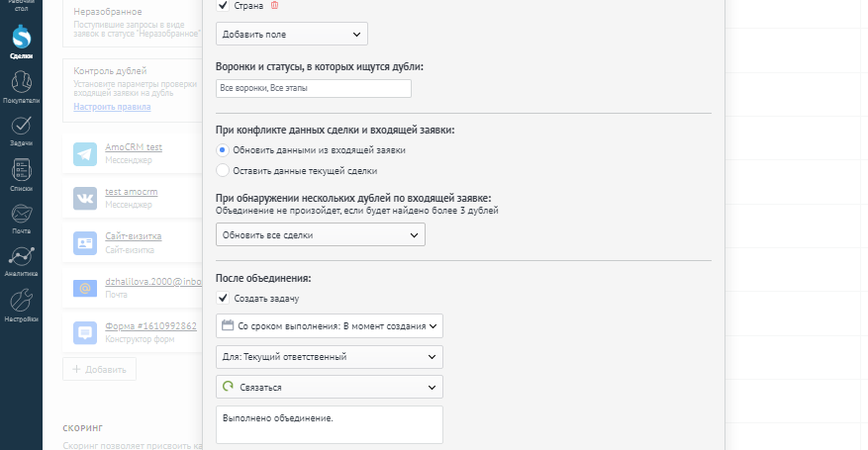This screenshot has height=450, width=868.
Task: Click the Добавить source button
Action: point(100,369)
